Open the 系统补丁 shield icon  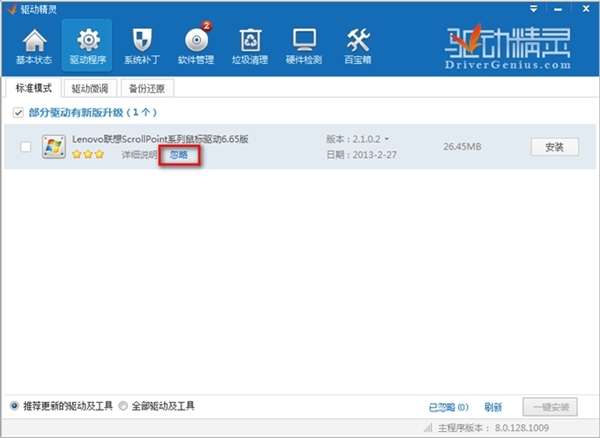coord(142,46)
